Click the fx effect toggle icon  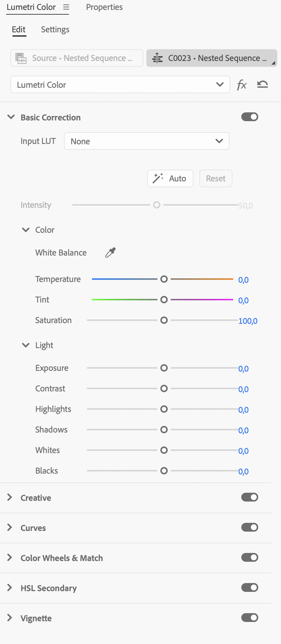pos(242,85)
